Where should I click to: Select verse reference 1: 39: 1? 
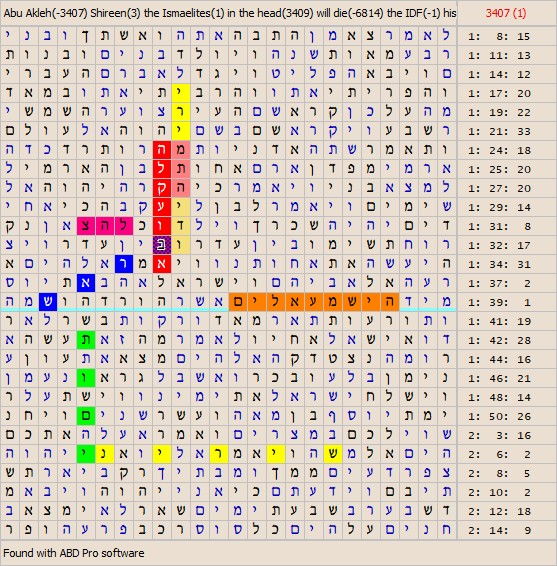click(499, 302)
